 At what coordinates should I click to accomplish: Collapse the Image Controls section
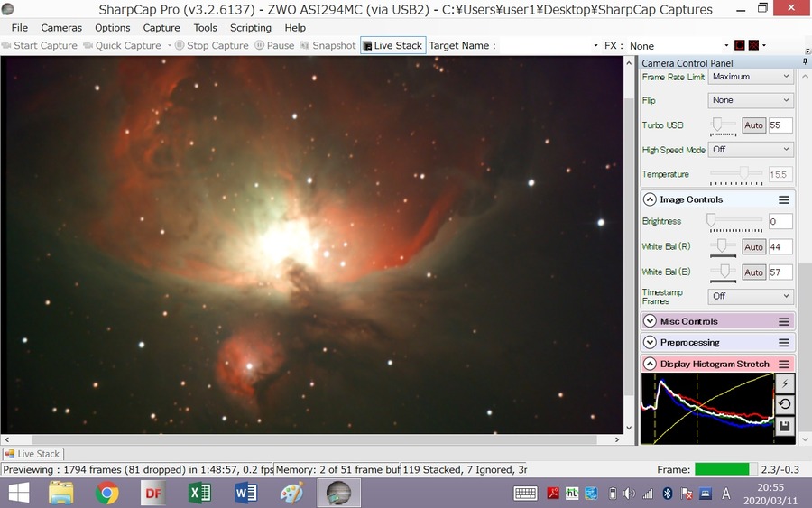tap(650, 200)
